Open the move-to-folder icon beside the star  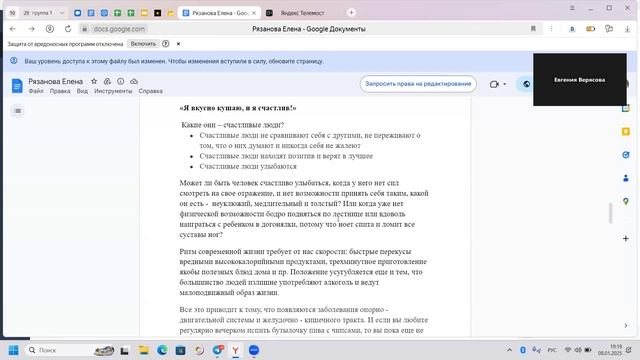pyautogui.click(x=107, y=81)
